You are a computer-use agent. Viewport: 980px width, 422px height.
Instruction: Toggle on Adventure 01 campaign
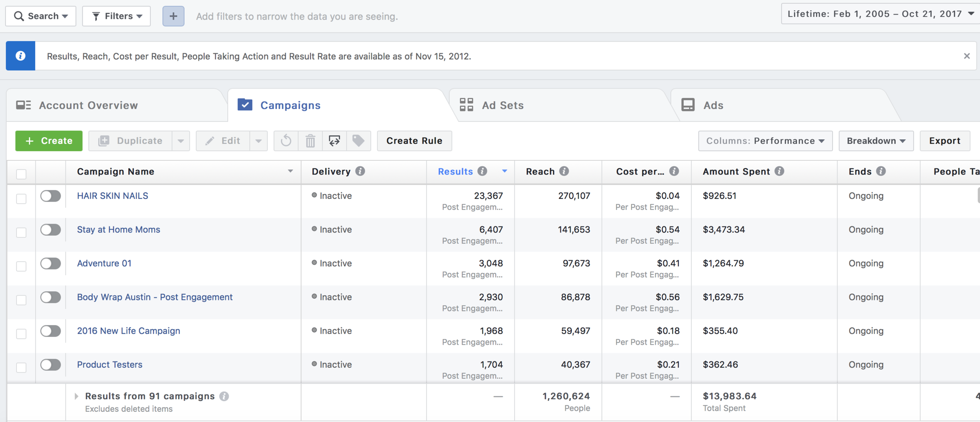[51, 263]
